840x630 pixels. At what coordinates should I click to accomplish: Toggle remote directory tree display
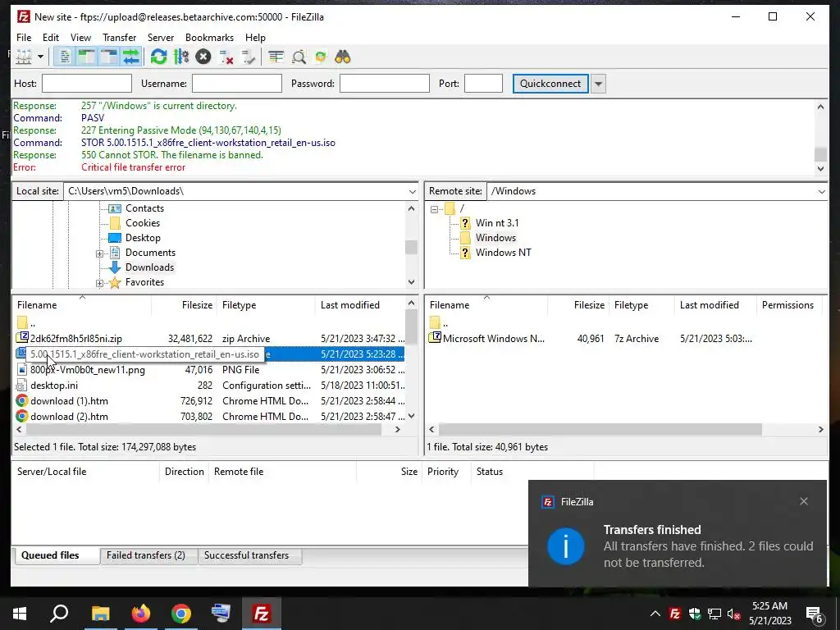[x=109, y=57]
